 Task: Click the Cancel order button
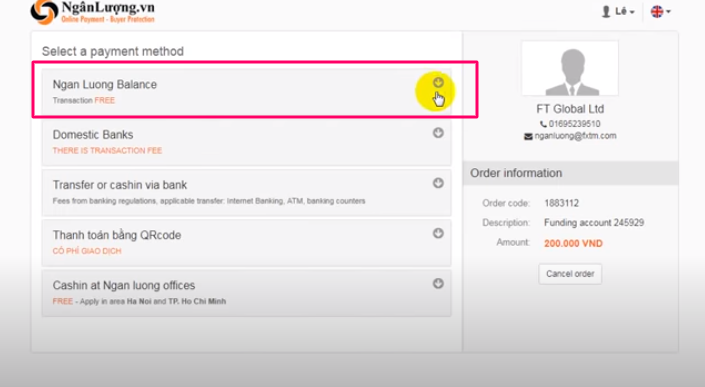click(570, 274)
